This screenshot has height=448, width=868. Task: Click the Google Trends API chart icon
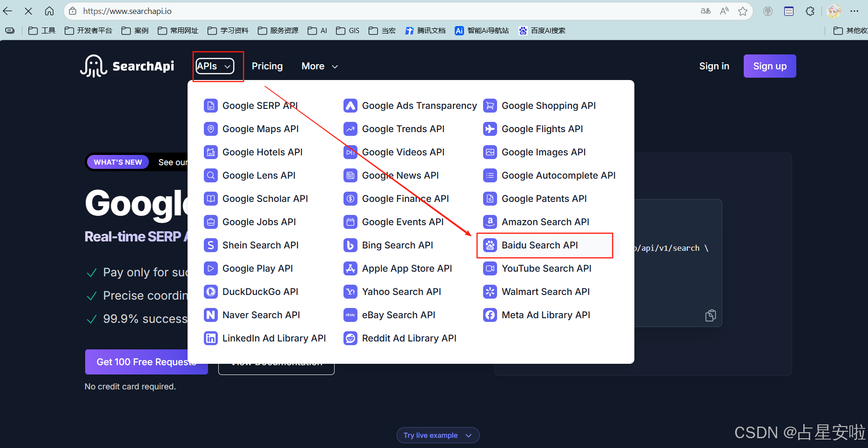[350, 129]
